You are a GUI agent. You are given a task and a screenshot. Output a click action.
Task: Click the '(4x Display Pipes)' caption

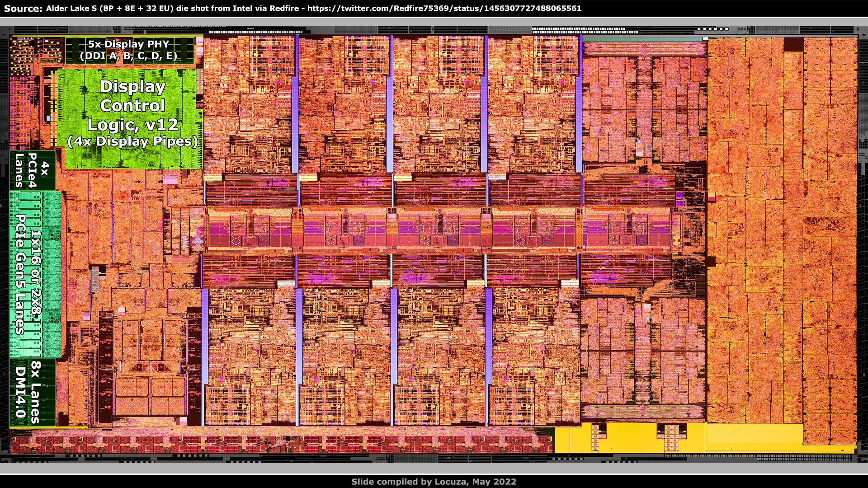tap(132, 141)
